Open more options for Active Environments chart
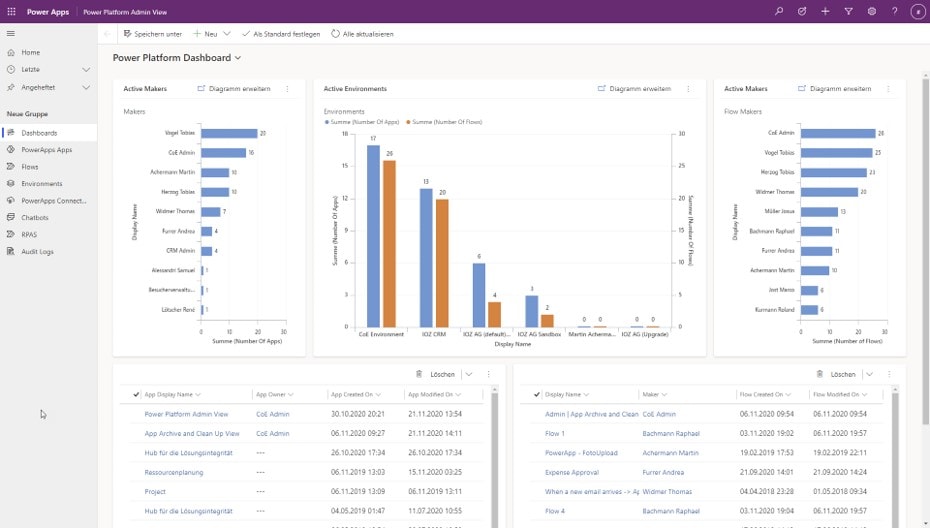 (x=688, y=88)
